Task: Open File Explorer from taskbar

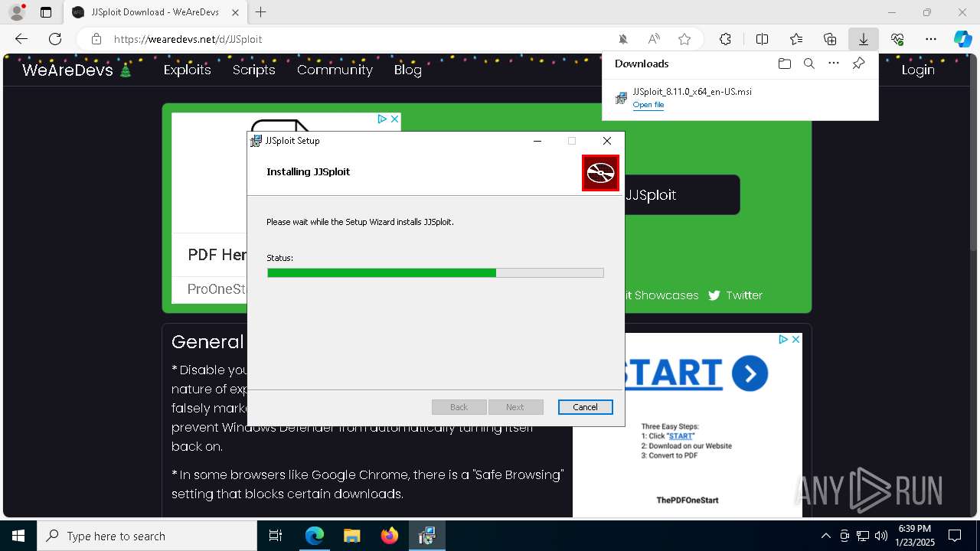Action: (352, 536)
